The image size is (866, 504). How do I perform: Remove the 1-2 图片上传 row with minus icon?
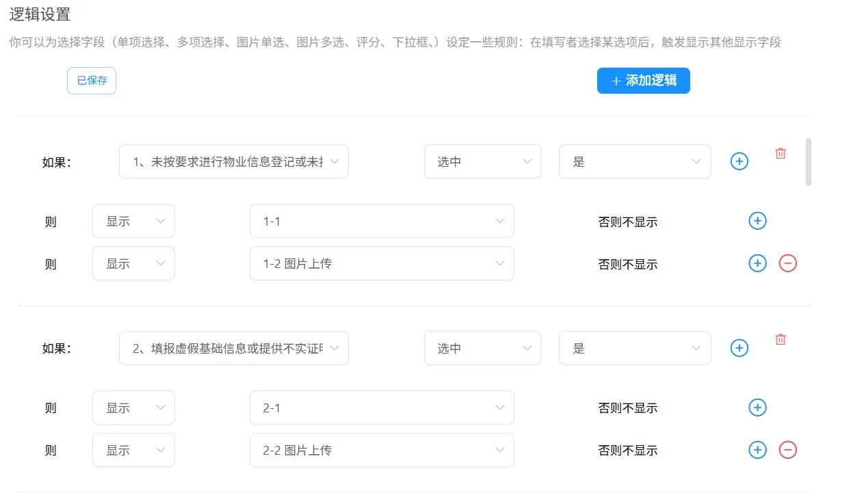[788, 263]
